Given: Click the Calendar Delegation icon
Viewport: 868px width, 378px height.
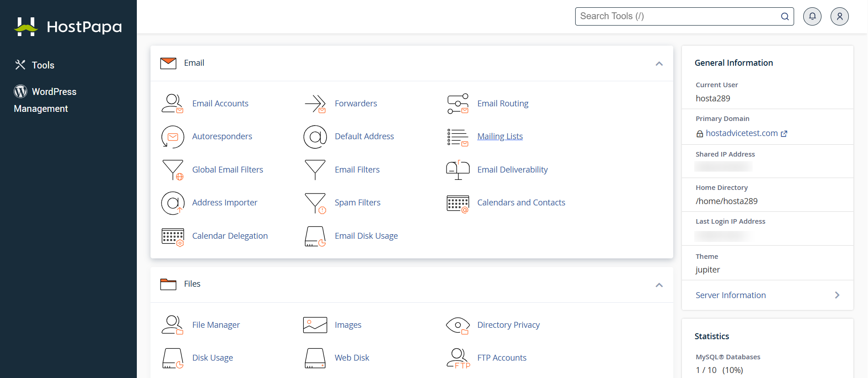Looking at the screenshot, I should (x=172, y=237).
